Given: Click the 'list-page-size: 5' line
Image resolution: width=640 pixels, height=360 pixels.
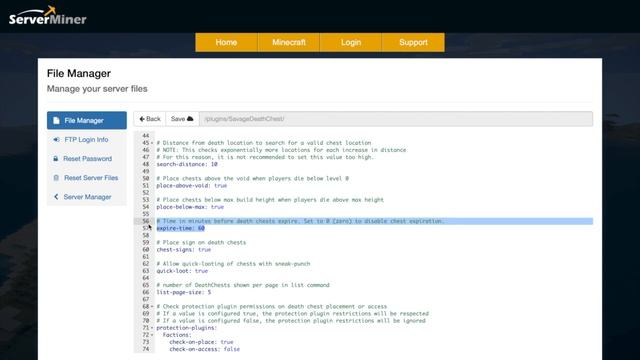Looking at the screenshot, I should tap(184, 292).
